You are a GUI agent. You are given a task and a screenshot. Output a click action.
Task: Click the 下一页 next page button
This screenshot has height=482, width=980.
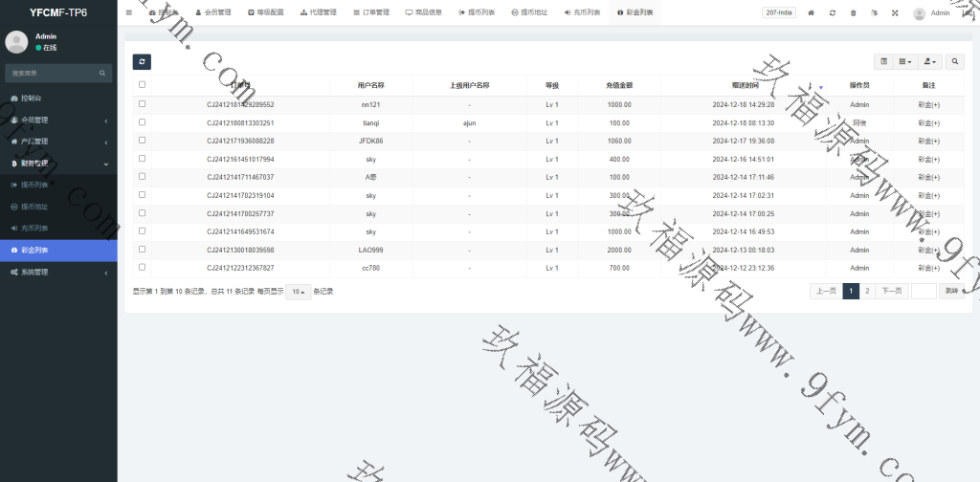tap(891, 292)
